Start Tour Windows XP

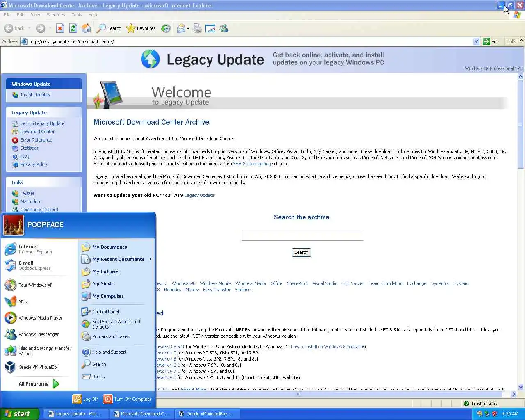click(39, 285)
